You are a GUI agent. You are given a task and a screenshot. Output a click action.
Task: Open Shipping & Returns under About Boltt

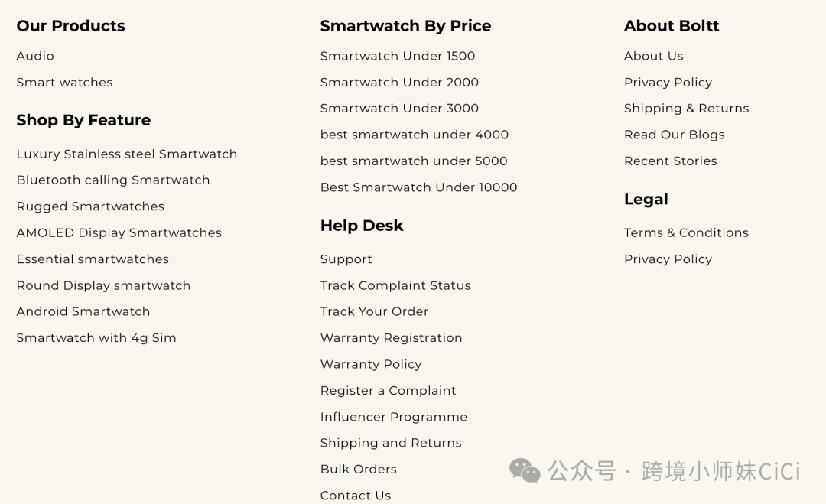click(x=686, y=109)
